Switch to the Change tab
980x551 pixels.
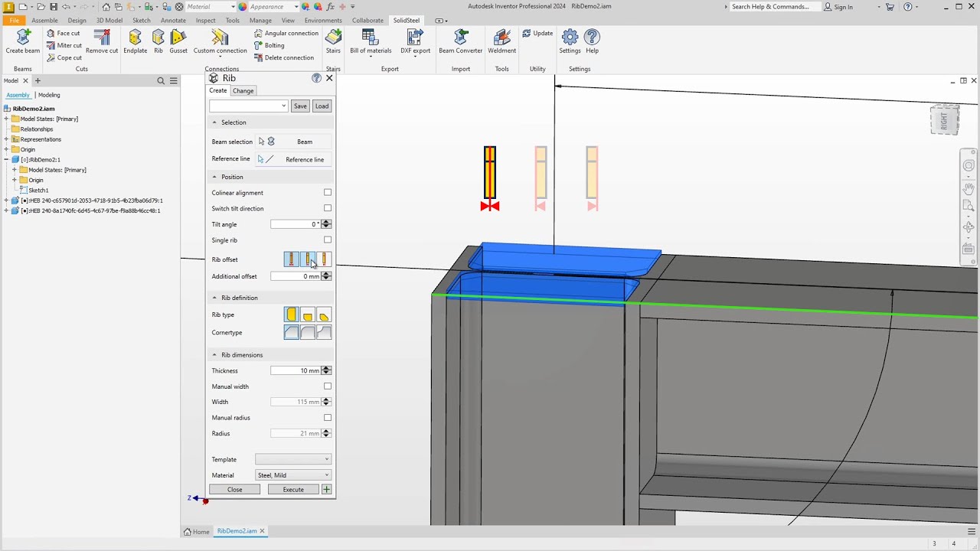point(243,91)
